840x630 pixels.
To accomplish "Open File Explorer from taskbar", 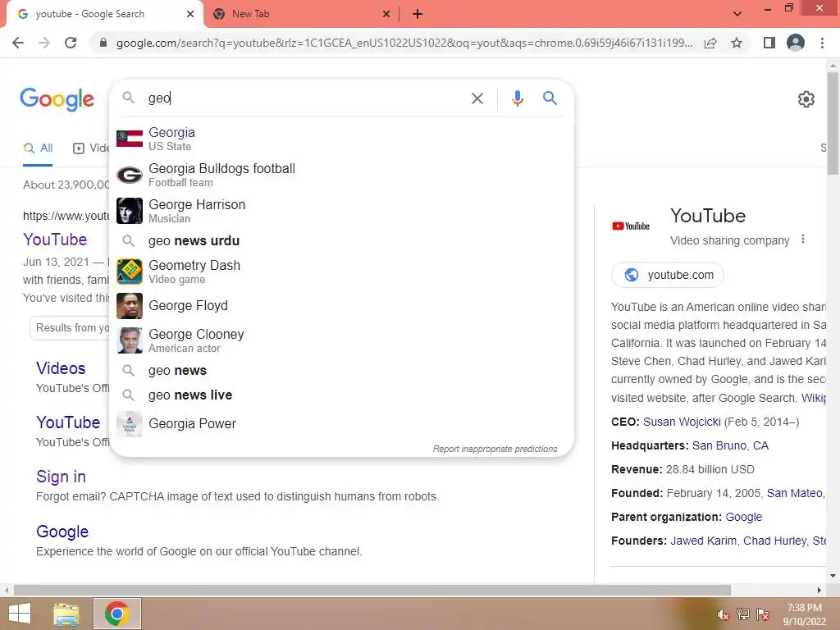I will coord(66,614).
